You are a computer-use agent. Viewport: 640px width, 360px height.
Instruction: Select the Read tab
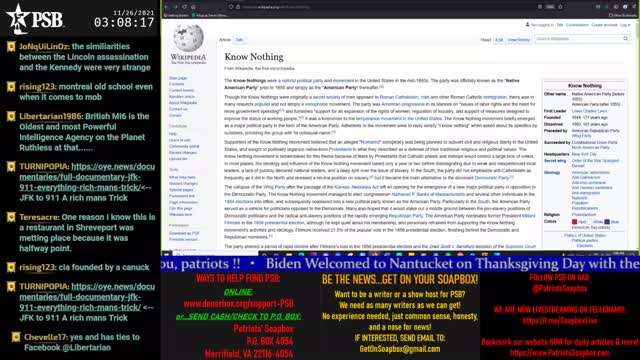coord(485,40)
